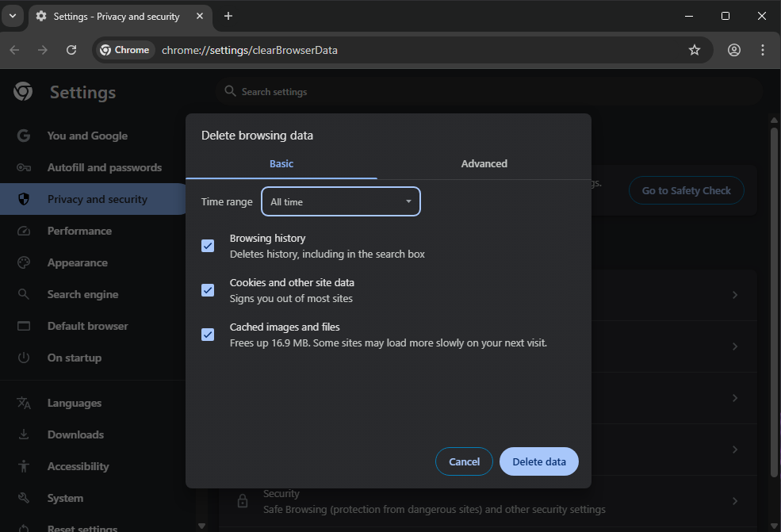Open Appearance settings
781x532 pixels.
point(77,262)
